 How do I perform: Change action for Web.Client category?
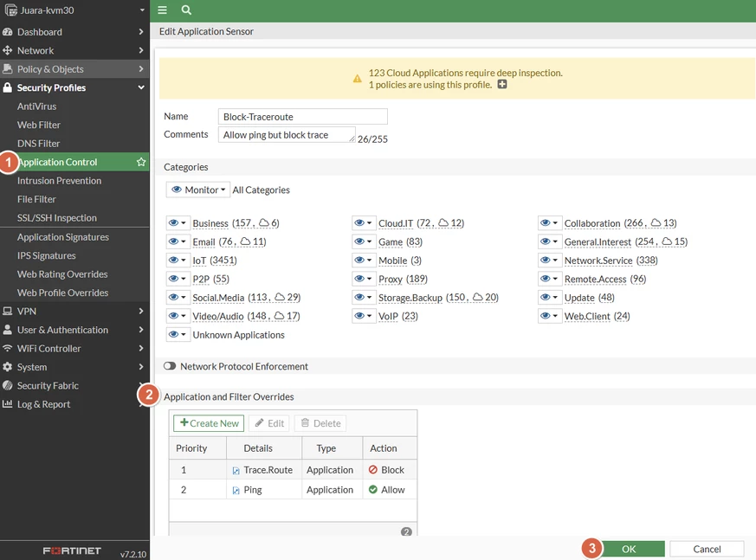[550, 316]
